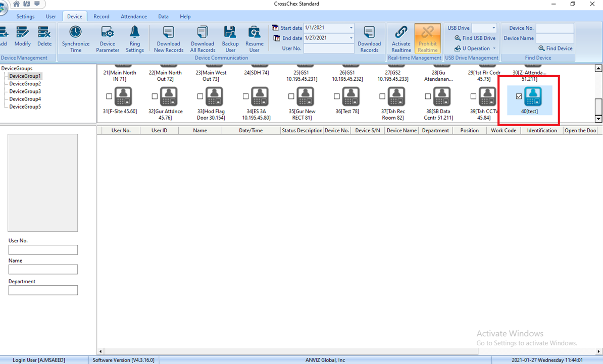Sort by Date/Time column header
This screenshot has width=603, height=364.
pos(250,131)
